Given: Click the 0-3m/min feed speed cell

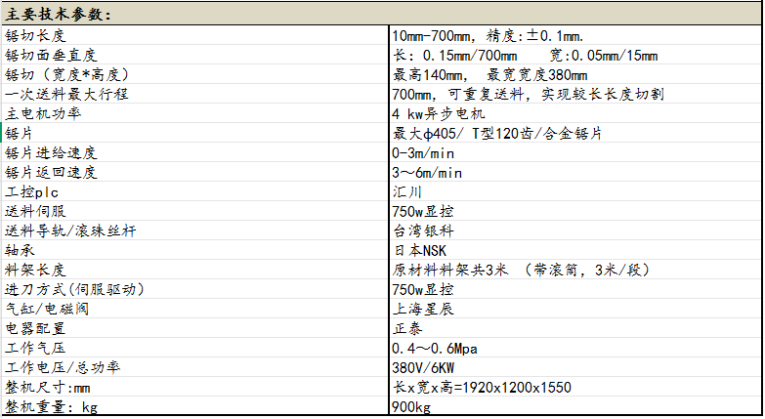Looking at the screenshot, I should point(426,153).
